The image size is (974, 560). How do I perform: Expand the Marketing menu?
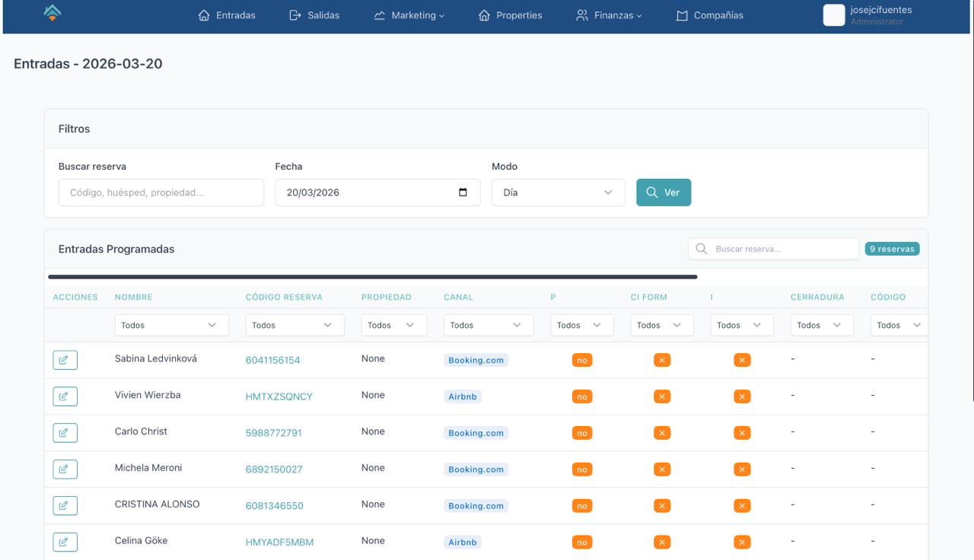point(409,15)
